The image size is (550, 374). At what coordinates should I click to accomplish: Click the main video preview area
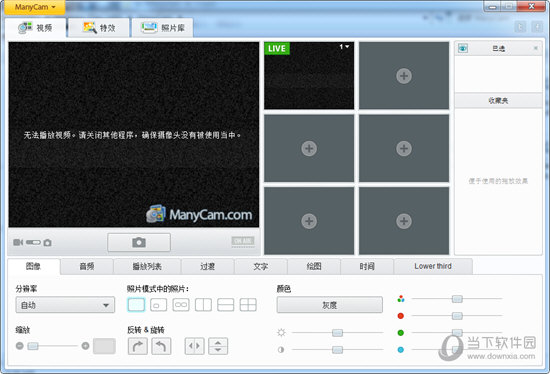pyautogui.click(x=134, y=135)
